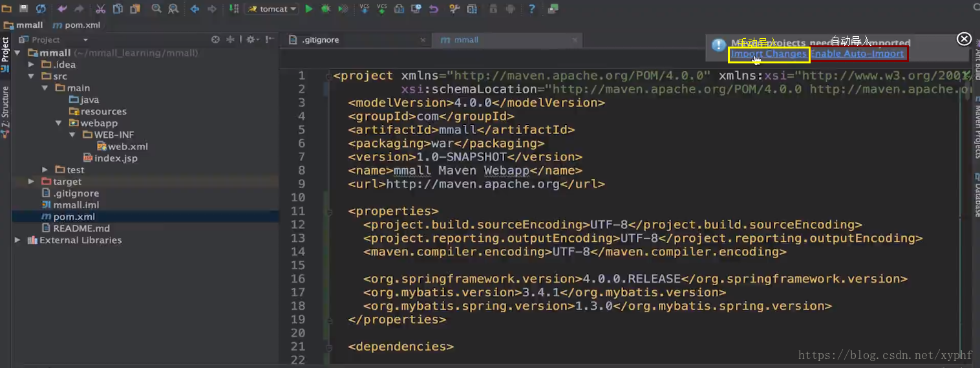The image size is (980, 368).
Task: Select the java folder in tree
Action: [84, 100]
